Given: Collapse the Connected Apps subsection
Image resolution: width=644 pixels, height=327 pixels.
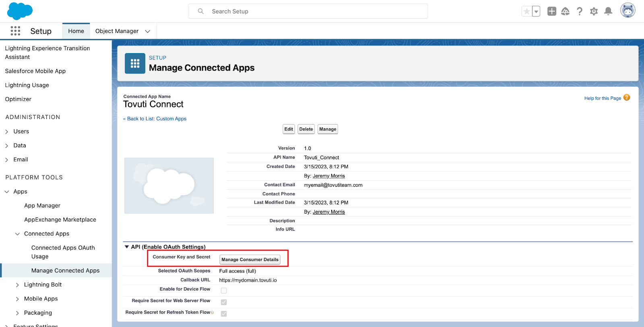Looking at the screenshot, I should point(17,234).
